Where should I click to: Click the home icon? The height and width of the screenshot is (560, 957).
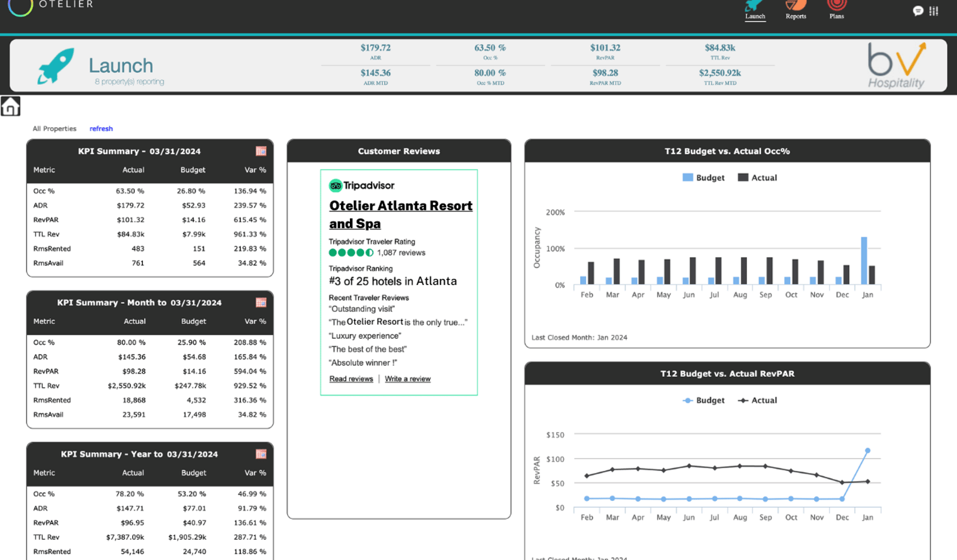10,106
